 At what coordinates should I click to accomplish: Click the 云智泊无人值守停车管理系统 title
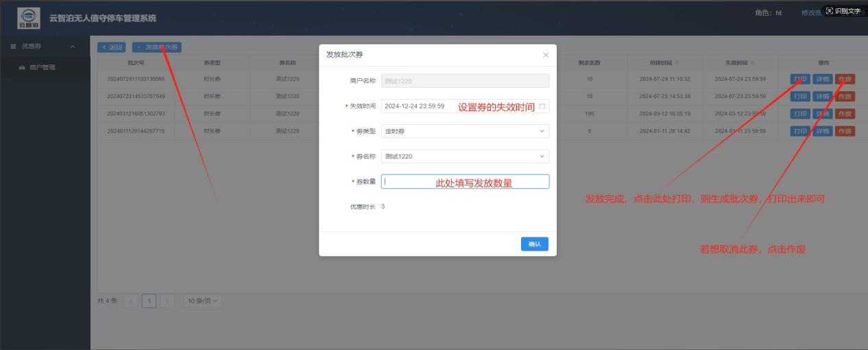click(103, 18)
